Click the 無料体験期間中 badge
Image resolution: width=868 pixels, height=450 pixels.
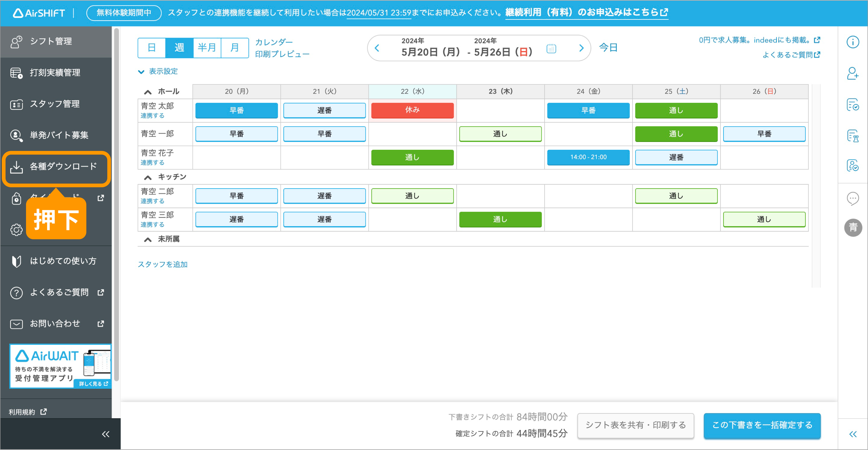point(124,13)
